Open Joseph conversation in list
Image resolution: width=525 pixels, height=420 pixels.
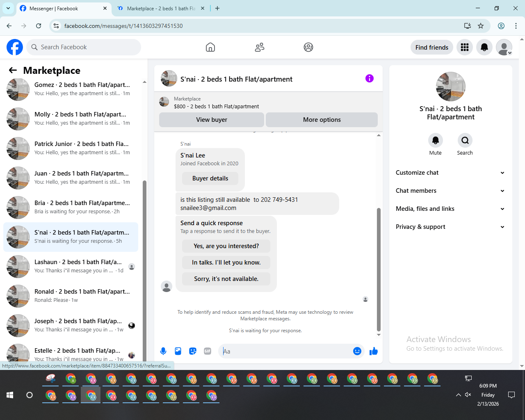71,325
